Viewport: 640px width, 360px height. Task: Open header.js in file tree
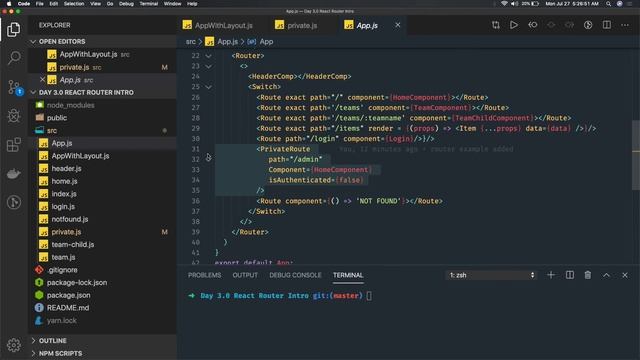(x=66, y=168)
